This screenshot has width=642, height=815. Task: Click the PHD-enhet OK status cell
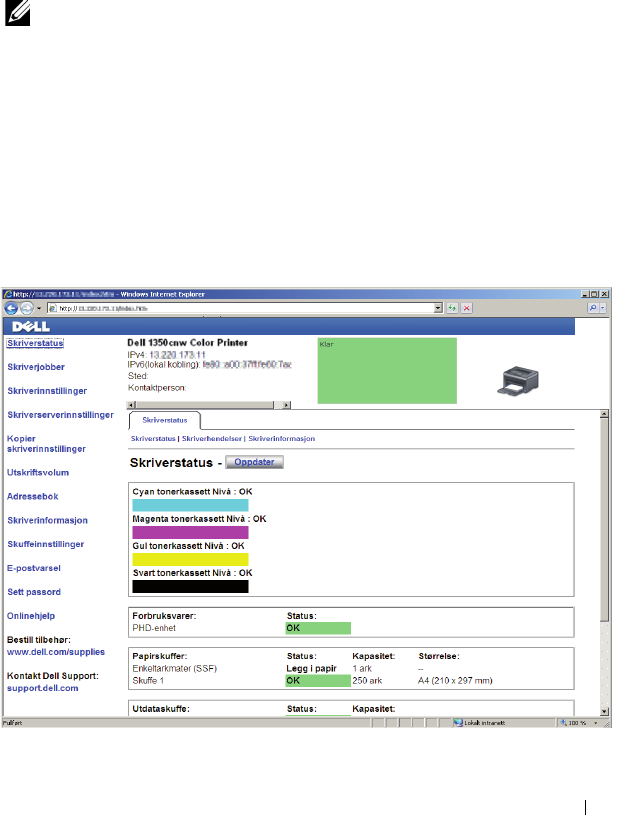click(x=318, y=628)
